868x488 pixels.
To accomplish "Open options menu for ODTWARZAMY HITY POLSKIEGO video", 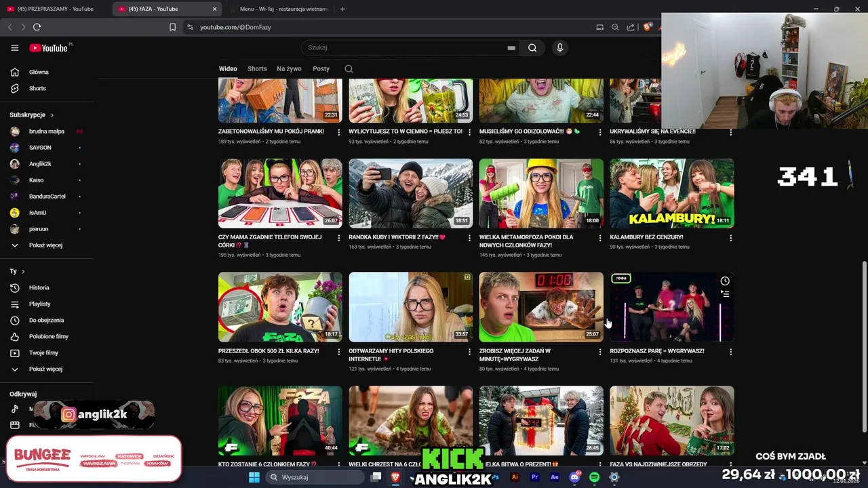I will (469, 352).
